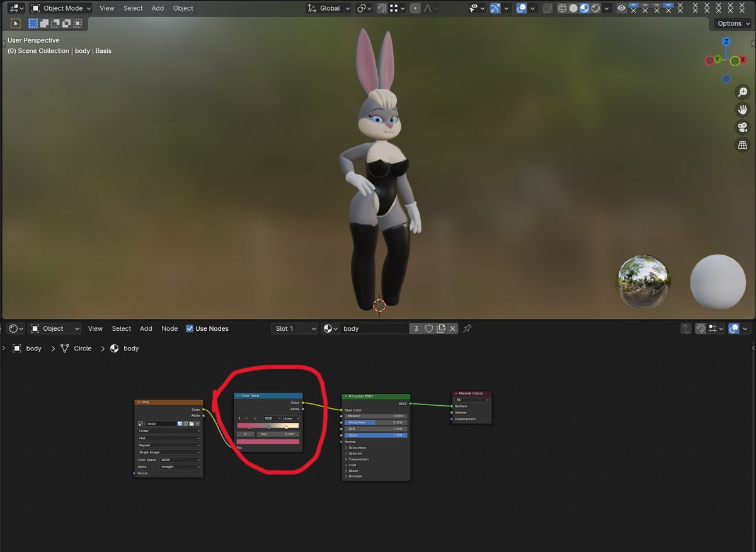Viewport: 756px width, 552px height.
Task: Open the Global transform orientation dropdown
Action: pyautogui.click(x=329, y=8)
